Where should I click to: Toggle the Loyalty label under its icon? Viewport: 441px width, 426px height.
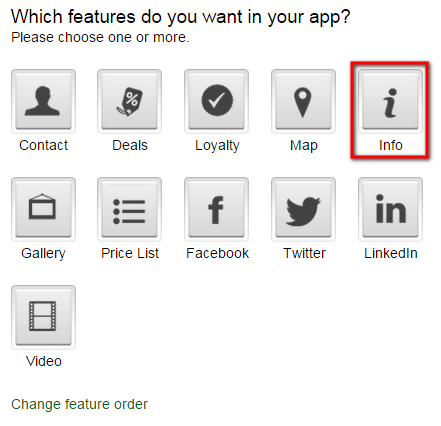217,146
